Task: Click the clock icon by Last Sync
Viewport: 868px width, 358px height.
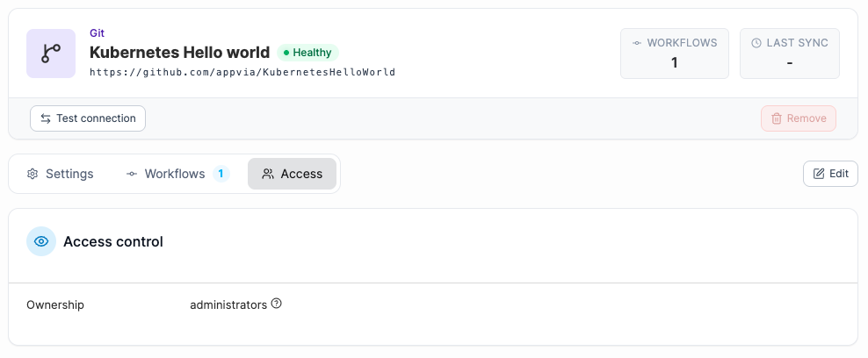Action: click(756, 43)
